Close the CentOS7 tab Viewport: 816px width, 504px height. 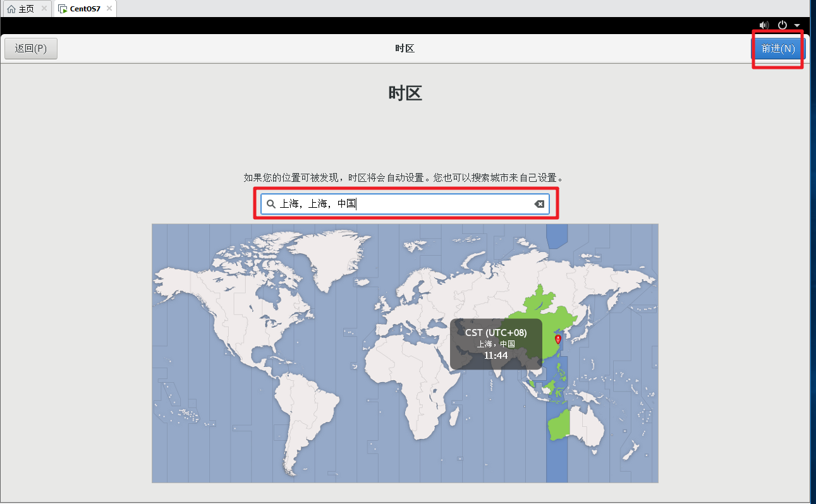[108, 9]
